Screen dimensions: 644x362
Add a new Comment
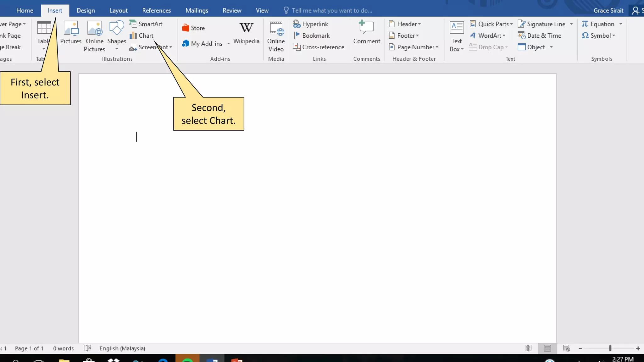[x=367, y=32]
